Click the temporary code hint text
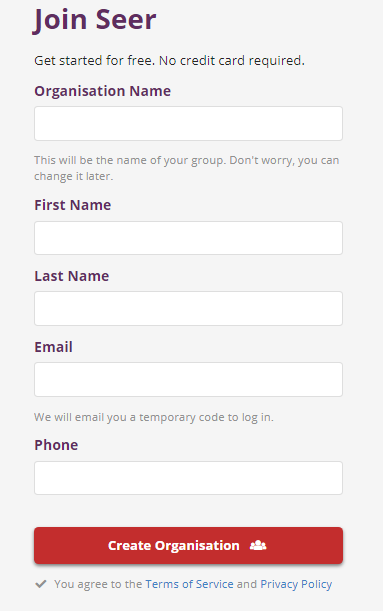Viewport: 383px width, 611px height. point(154,417)
